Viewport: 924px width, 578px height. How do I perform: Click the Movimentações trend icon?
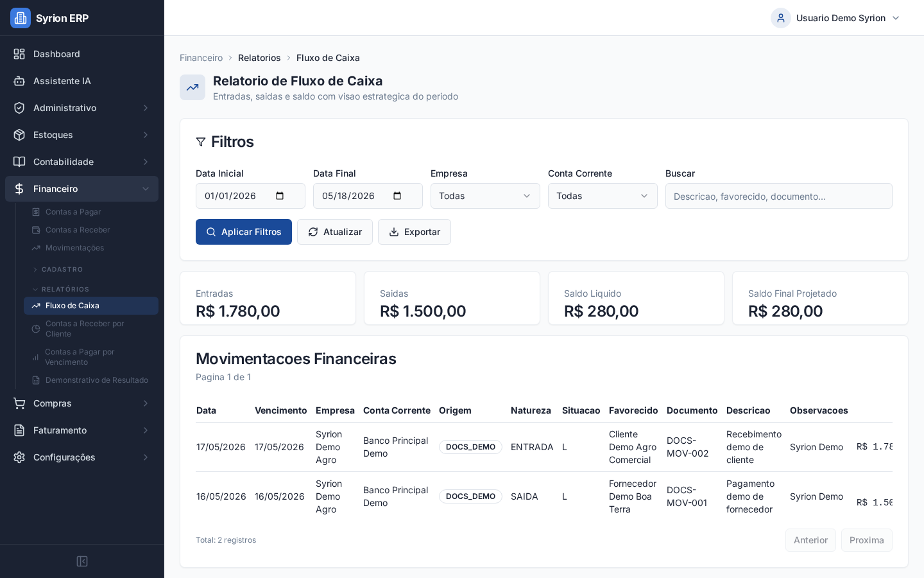click(36, 248)
